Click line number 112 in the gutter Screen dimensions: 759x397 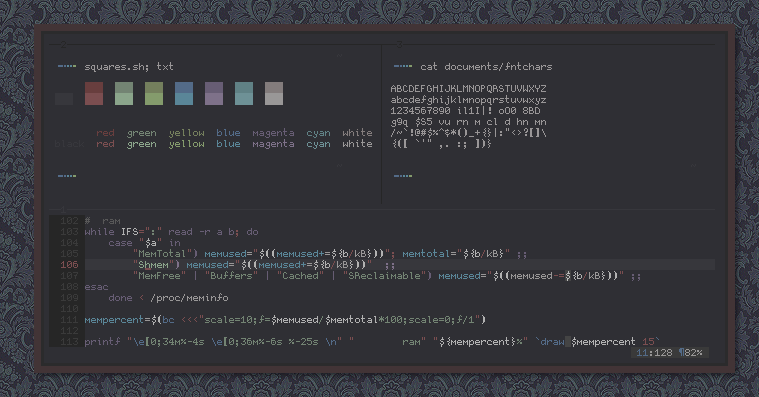69,331
